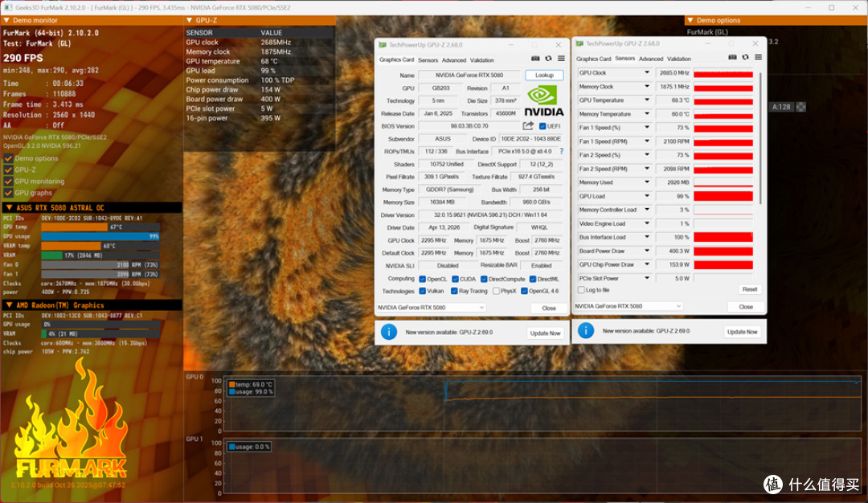Image resolution: width=868 pixels, height=503 pixels.
Task: Collapse the Demo monitor panel
Action: click(6, 20)
